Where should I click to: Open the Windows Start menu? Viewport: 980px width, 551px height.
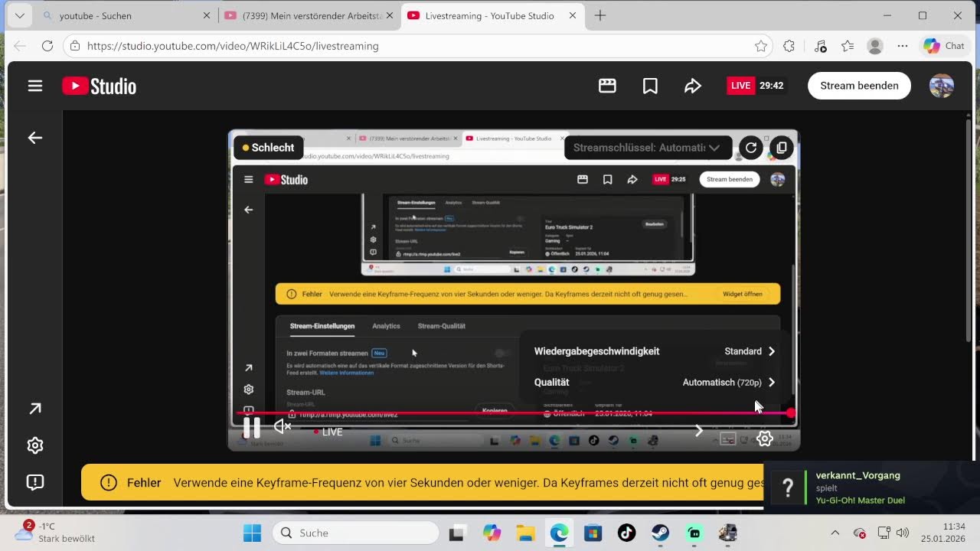(x=252, y=533)
